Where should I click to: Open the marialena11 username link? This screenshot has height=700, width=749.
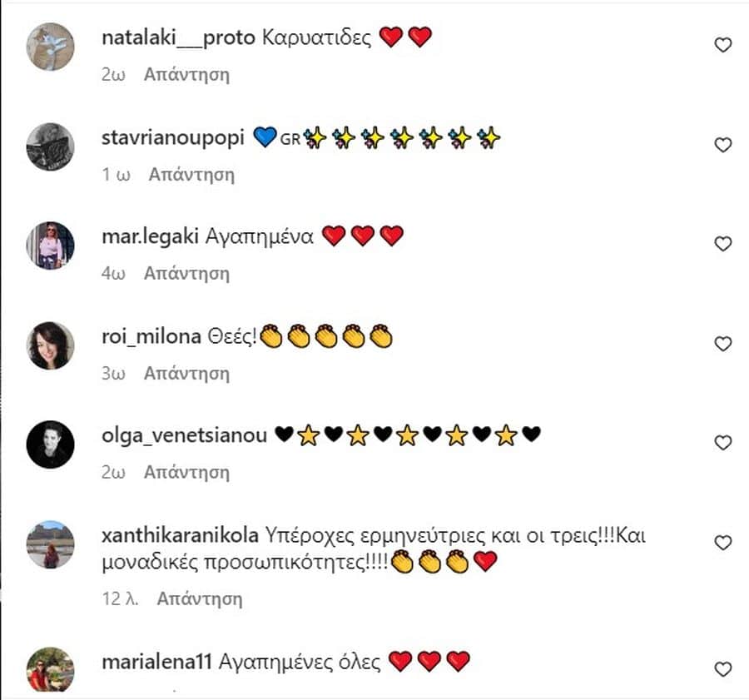pyautogui.click(x=156, y=663)
